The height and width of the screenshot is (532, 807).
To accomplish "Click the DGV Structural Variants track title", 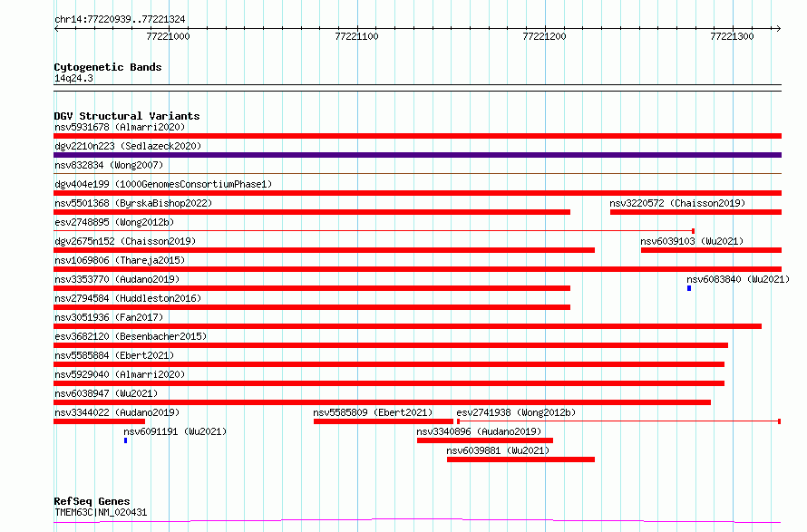I will tap(127, 116).
